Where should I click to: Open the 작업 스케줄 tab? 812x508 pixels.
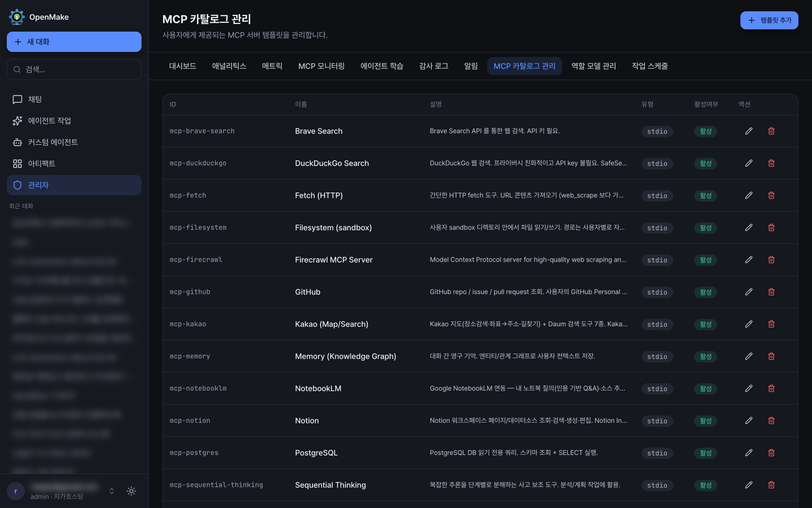point(650,66)
